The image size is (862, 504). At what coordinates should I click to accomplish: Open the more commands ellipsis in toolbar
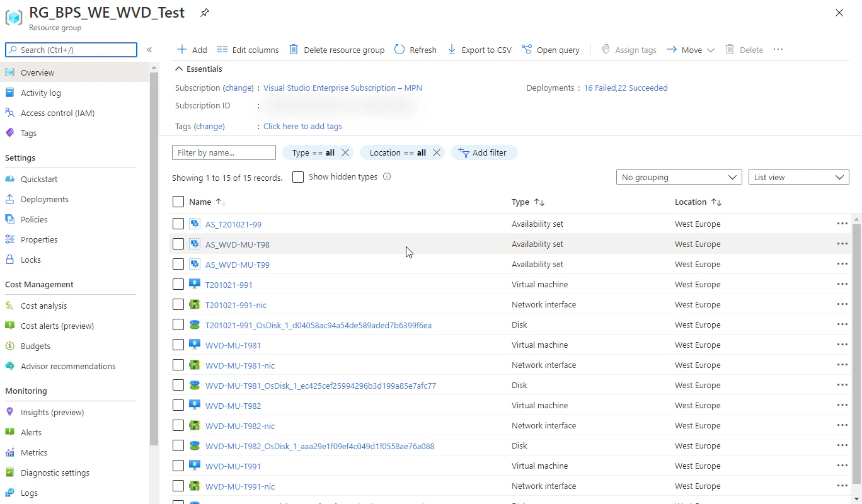point(778,49)
